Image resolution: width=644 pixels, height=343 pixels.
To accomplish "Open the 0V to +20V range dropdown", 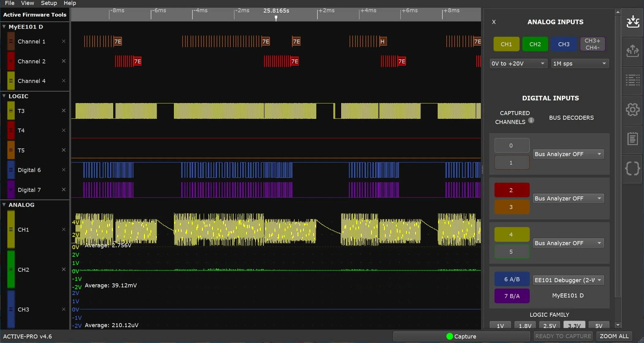I will (518, 63).
